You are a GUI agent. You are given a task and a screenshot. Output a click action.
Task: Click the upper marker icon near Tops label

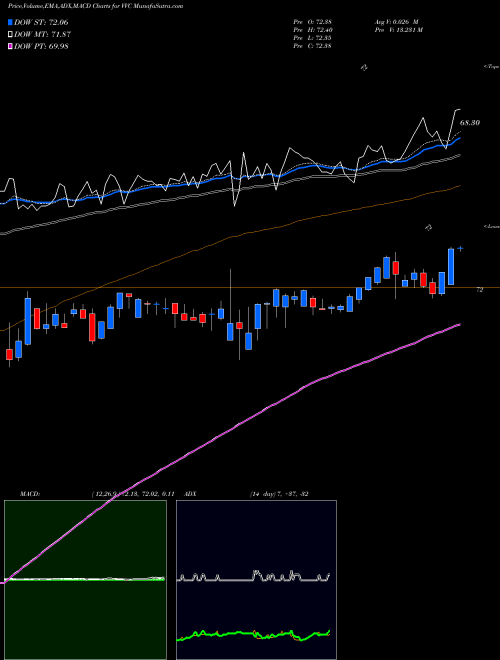(364, 67)
